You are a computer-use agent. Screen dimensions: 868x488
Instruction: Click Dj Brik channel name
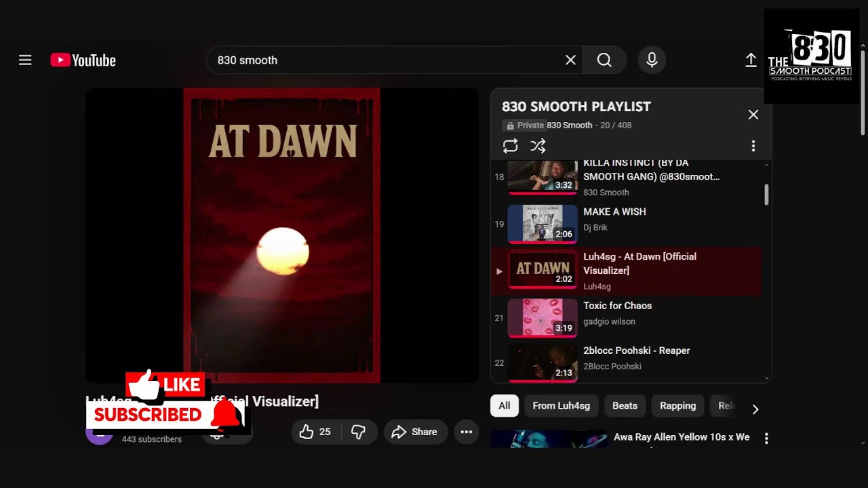[x=595, y=228]
